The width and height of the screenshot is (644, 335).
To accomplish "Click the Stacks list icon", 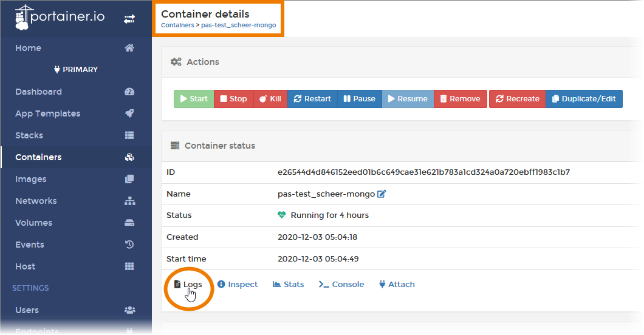I will [x=129, y=135].
